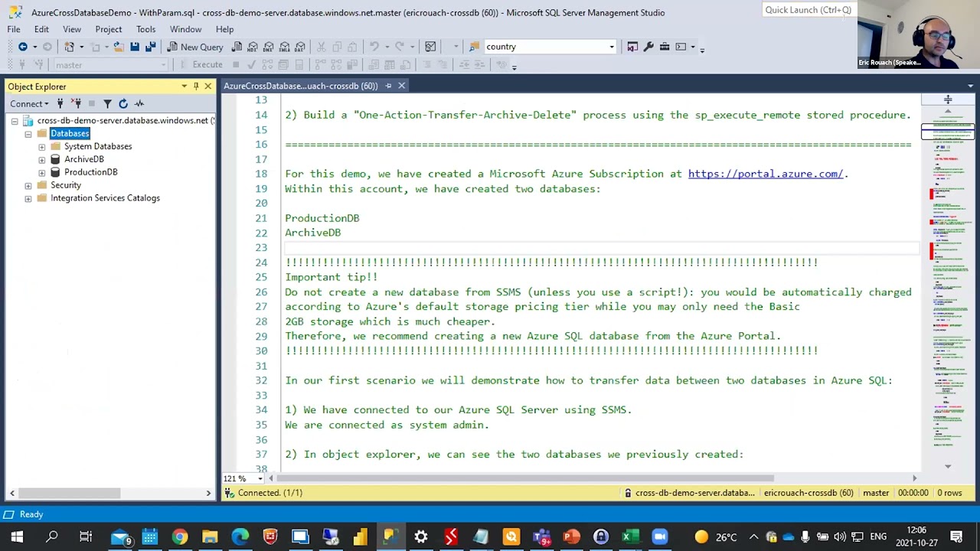The image size is (980, 551).
Task: Click the Navigate Backward arrow icon
Action: click(22, 47)
